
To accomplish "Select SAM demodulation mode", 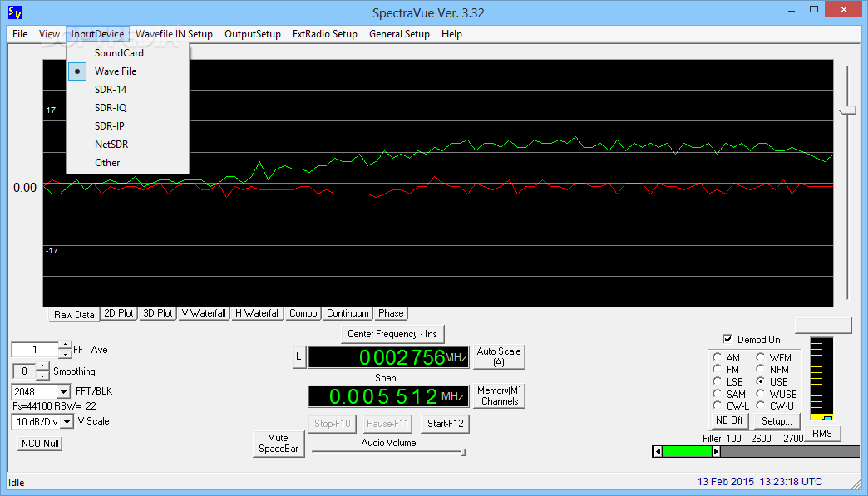I will [718, 394].
